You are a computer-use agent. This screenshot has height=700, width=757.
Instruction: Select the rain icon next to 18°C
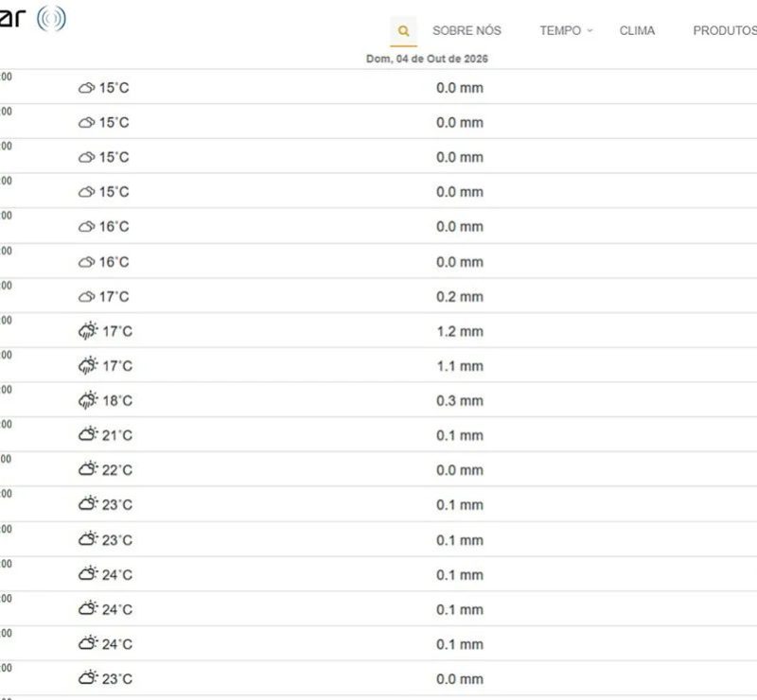coord(88,400)
